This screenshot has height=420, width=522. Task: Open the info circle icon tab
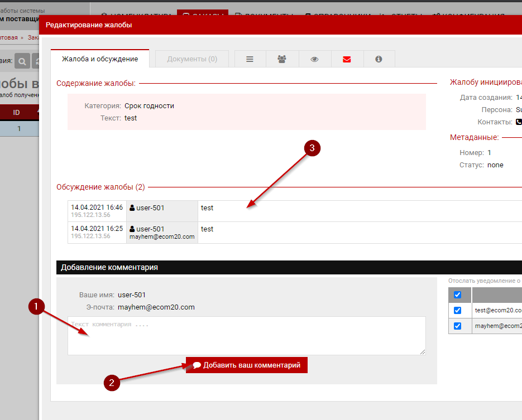click(379, 59)
